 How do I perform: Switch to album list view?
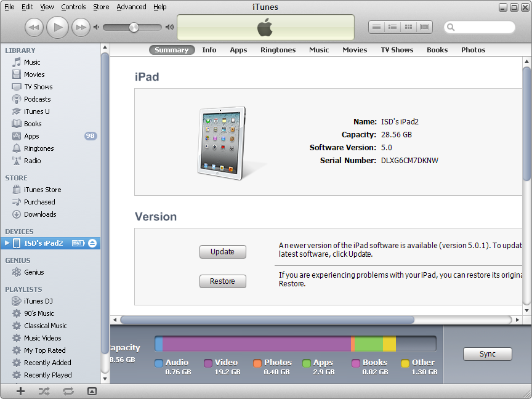click(393, 27)
